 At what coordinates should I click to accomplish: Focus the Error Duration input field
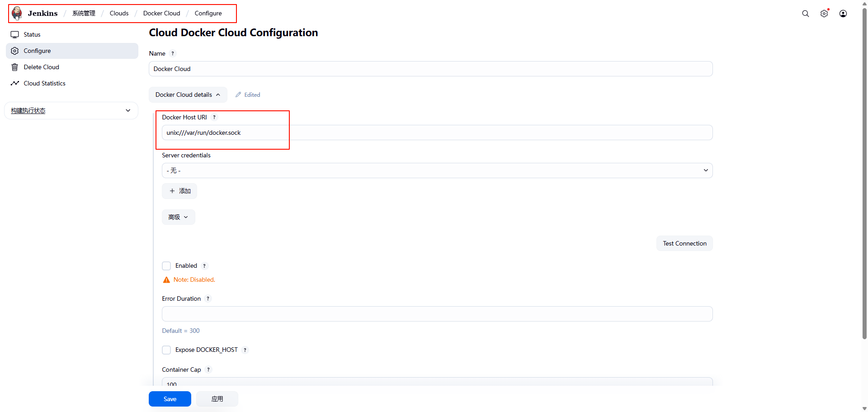437,314
